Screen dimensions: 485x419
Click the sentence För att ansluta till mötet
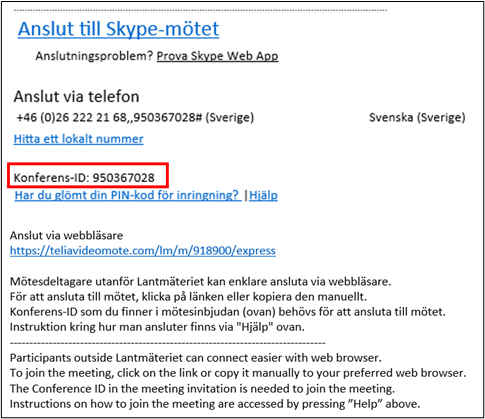tap(188, 297)
